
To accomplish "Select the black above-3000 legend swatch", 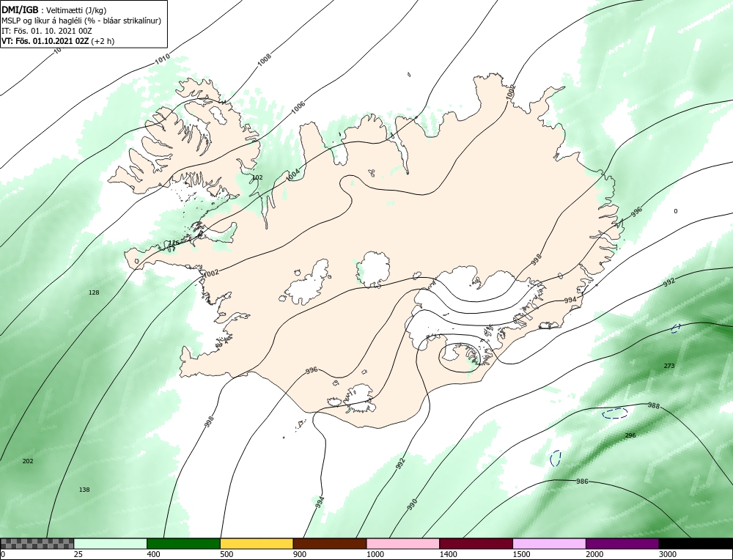I will 696,543.
